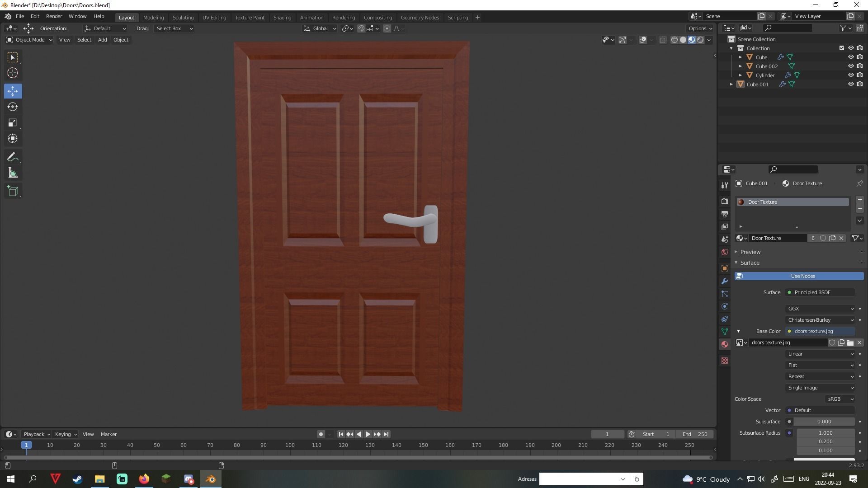This screenshot has width=868, height=488.
Task: Select the Transform tool
Action: 13,138
